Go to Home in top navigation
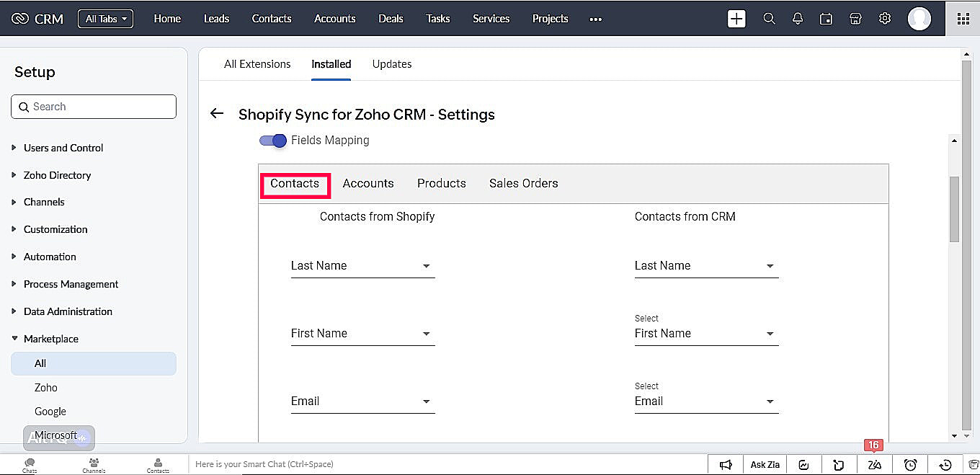The image size is (980, 475). click(167, 19)
